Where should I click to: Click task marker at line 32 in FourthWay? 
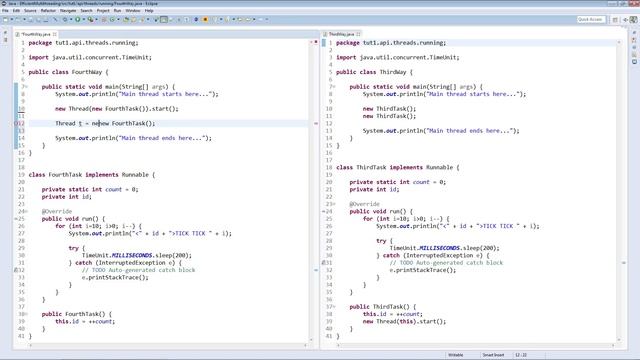pyautogui.click(x=16, y=270)
